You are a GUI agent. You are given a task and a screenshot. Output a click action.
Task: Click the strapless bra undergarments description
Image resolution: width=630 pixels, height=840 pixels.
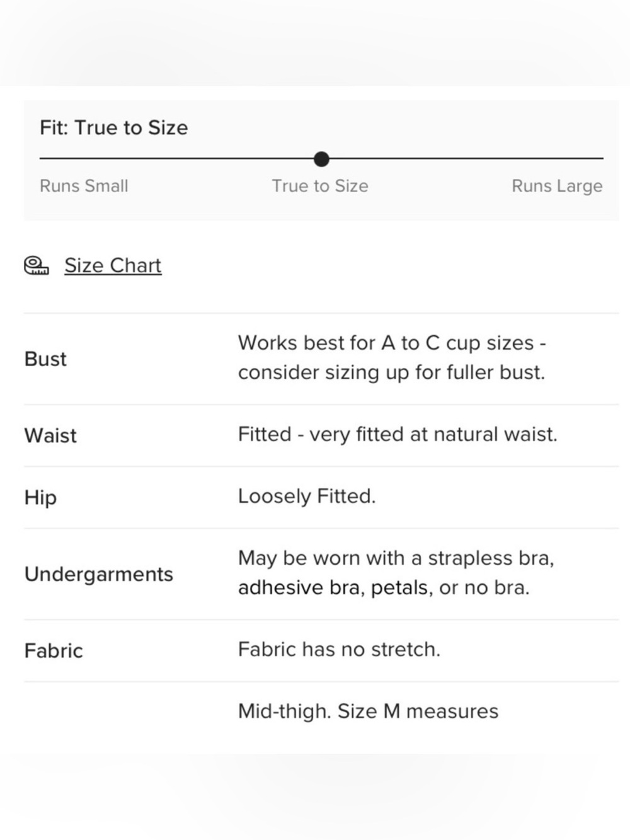(396, 573)
